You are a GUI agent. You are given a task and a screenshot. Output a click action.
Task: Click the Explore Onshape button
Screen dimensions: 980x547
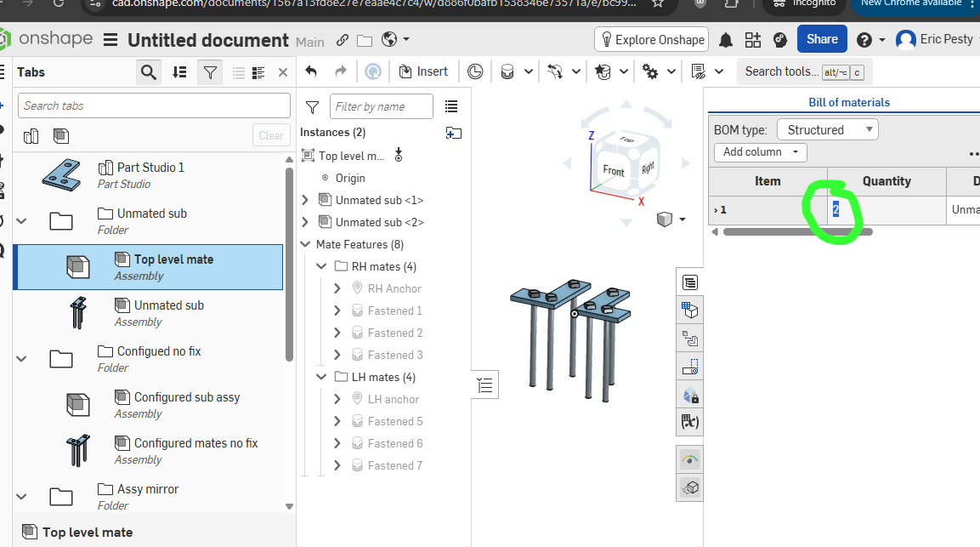(652, 39)
